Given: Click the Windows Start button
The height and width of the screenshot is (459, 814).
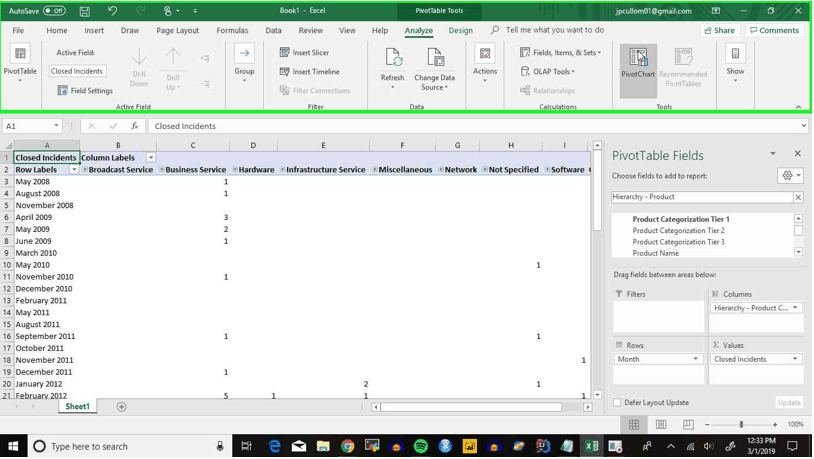Looking at the screenshot, I should pyautogui.click(x=13, y=447).
